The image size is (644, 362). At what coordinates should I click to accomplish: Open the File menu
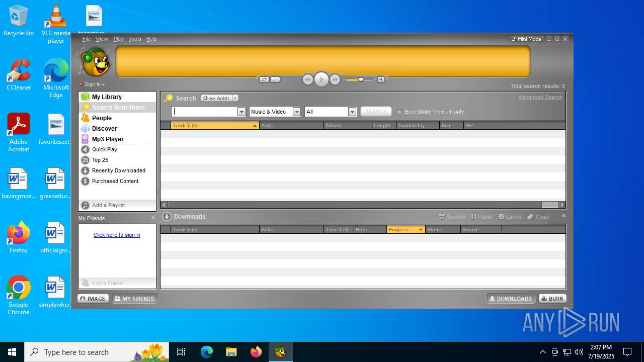[87, 39]
